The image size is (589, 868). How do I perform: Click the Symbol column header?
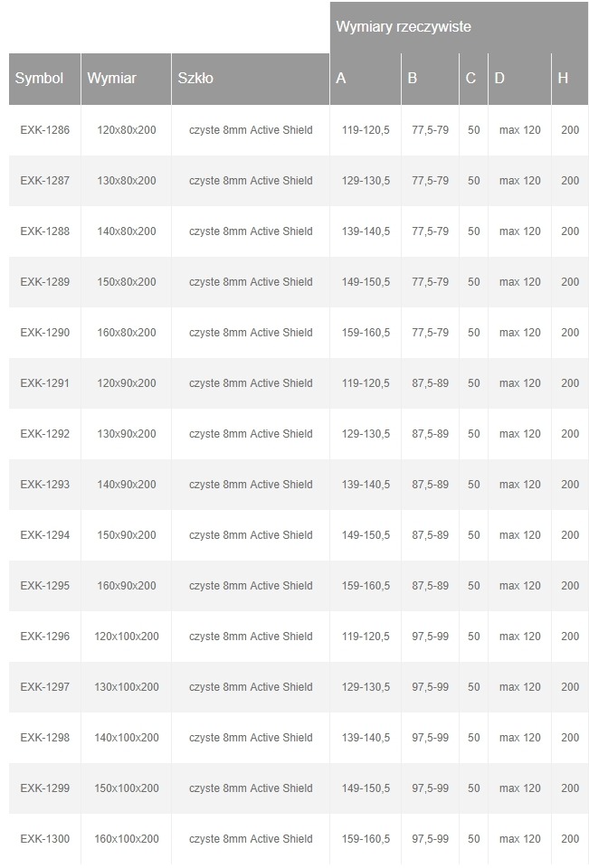pyautogui.click(x=39, y=79)
